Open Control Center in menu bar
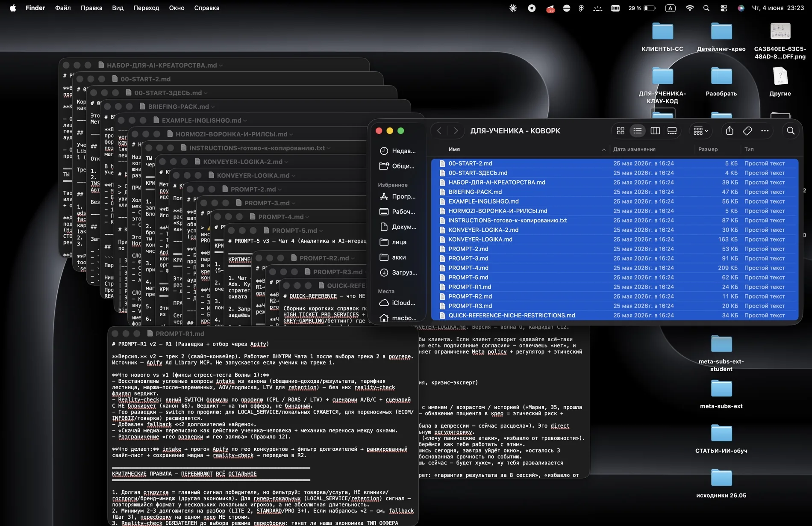This screenshot has width=812, height=526. tap(724, 8)
